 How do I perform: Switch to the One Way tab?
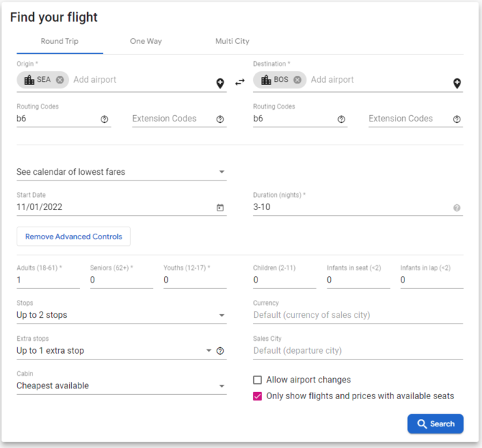coord(146,41)
